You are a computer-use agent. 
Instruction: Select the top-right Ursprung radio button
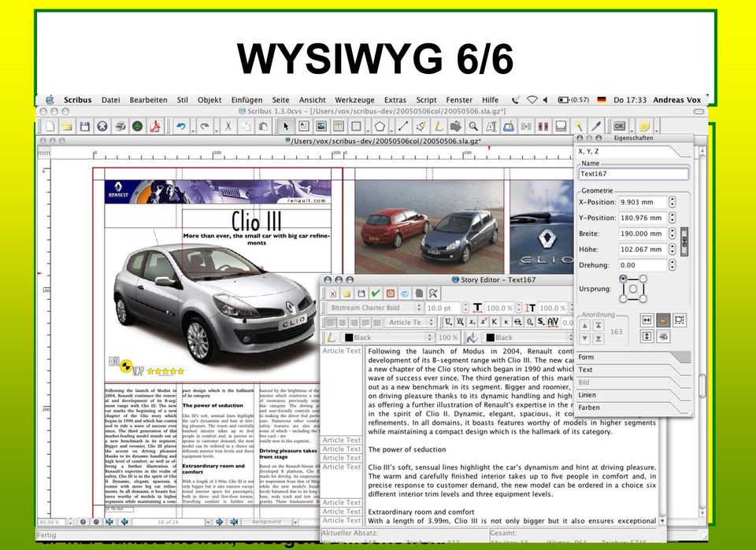click(643, 279)
